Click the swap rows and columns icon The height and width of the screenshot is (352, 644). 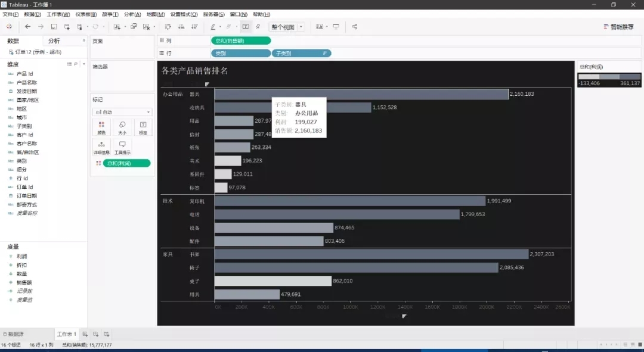pos(168,27)
